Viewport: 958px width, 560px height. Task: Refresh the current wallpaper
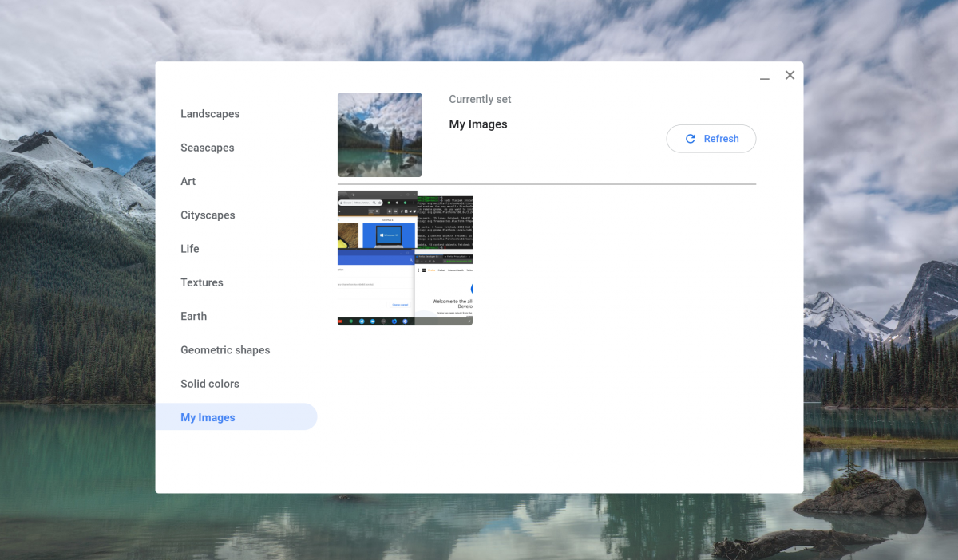point(711,138)
